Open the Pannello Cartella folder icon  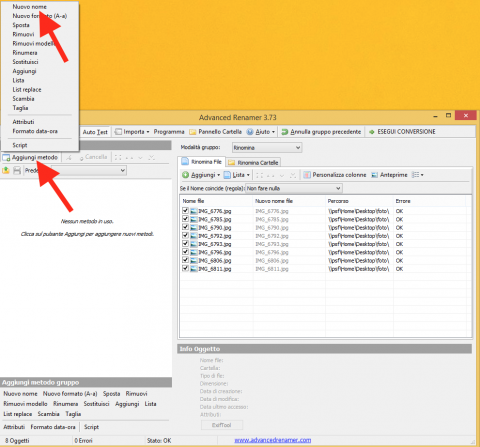(193, 132)
